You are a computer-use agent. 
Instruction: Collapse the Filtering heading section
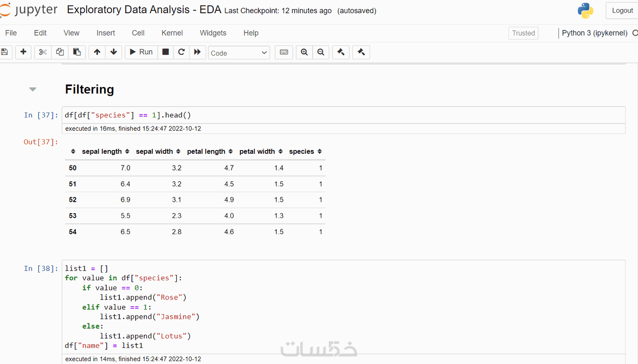[33, 89]
